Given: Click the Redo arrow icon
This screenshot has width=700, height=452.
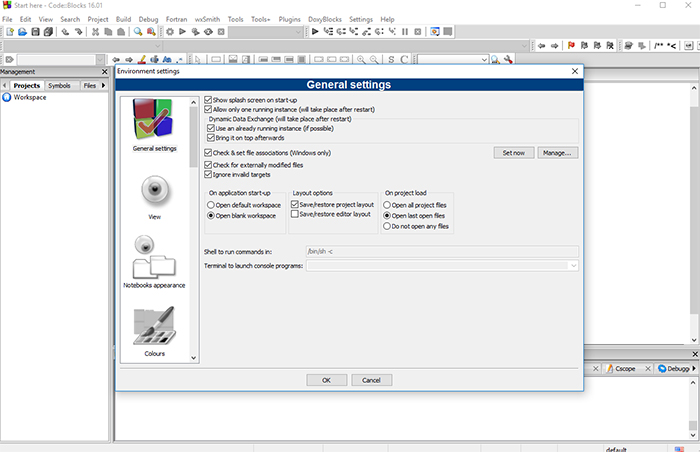Looking at the screenshot, I should click(78, 32).
